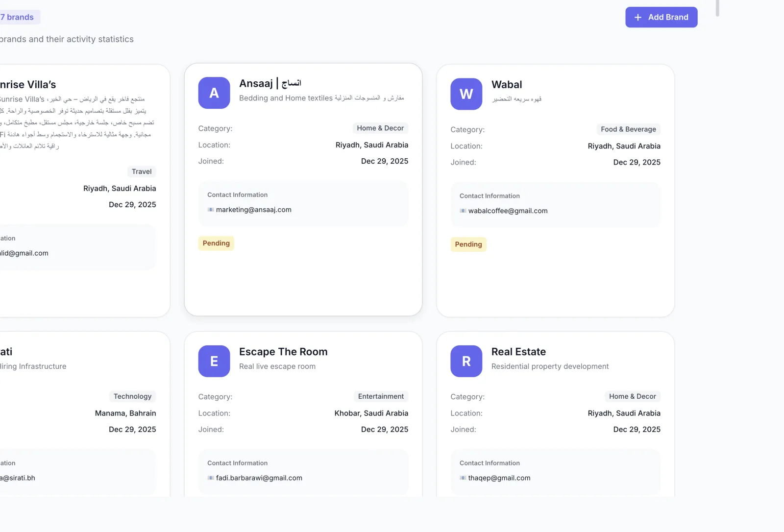Click Manama, Bahrain location value
Image resolution: width=784 pixels, height=532 pixels.
click(x=125, y=413)
